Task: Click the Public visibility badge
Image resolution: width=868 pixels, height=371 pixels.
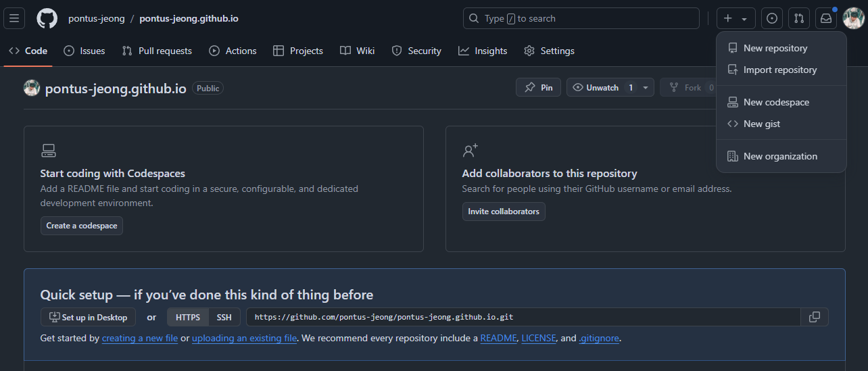Action: tap(208, 88)
